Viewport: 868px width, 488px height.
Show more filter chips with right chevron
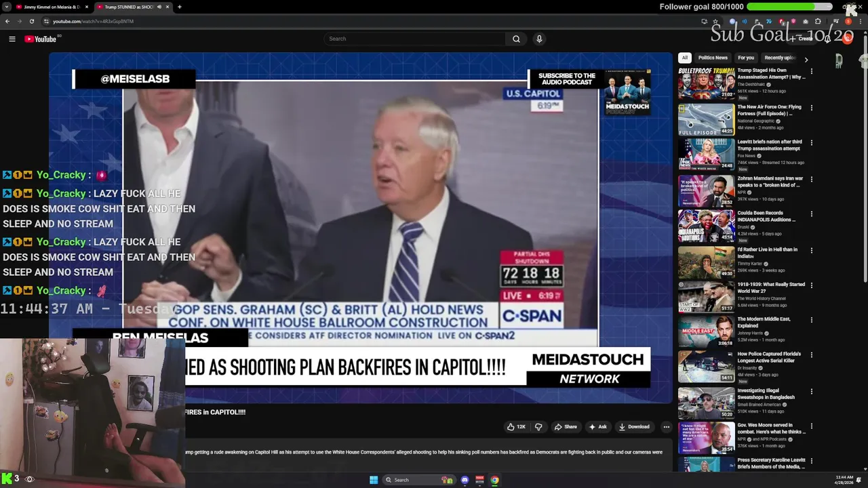pos(806,60)
